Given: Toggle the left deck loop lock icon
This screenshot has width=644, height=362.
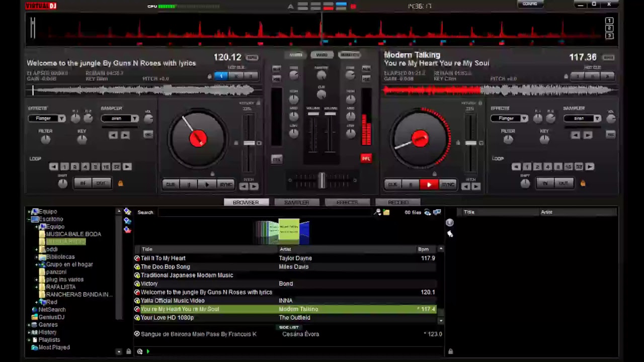Looking at the screenshot, I should point(120,184).
